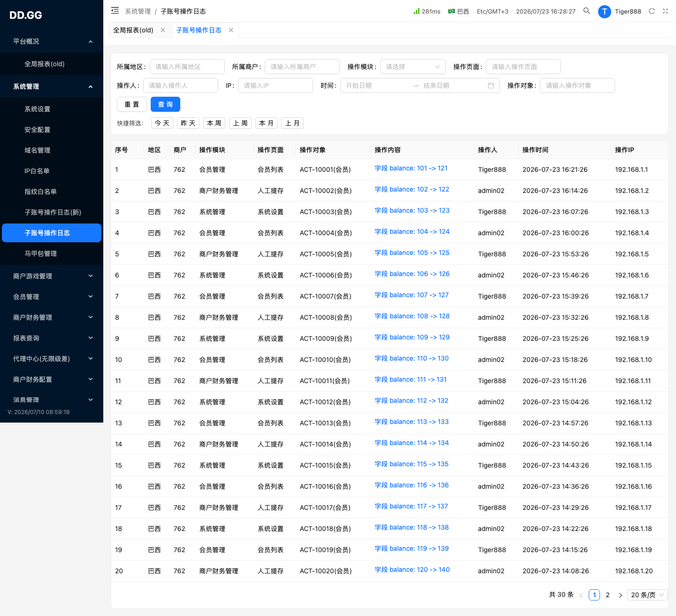Open the 20 条/页 page size dropdown

(647, 595)
